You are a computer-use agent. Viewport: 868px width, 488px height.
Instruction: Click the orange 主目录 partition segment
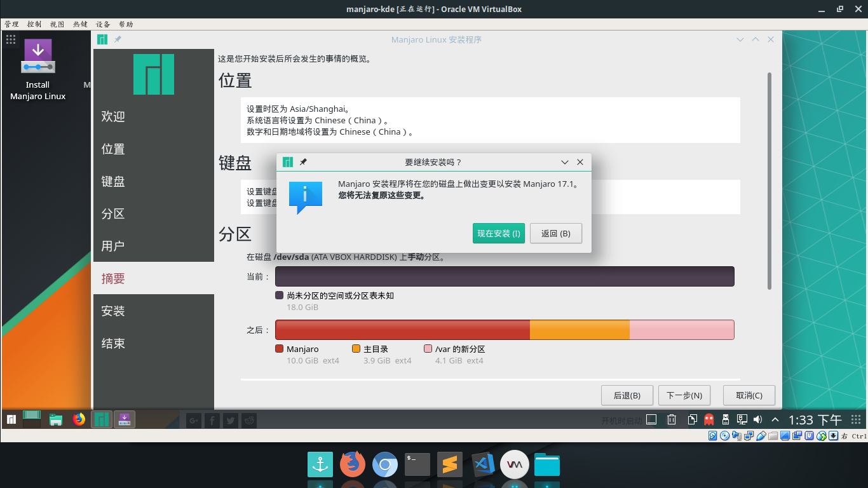pos(580,330)
